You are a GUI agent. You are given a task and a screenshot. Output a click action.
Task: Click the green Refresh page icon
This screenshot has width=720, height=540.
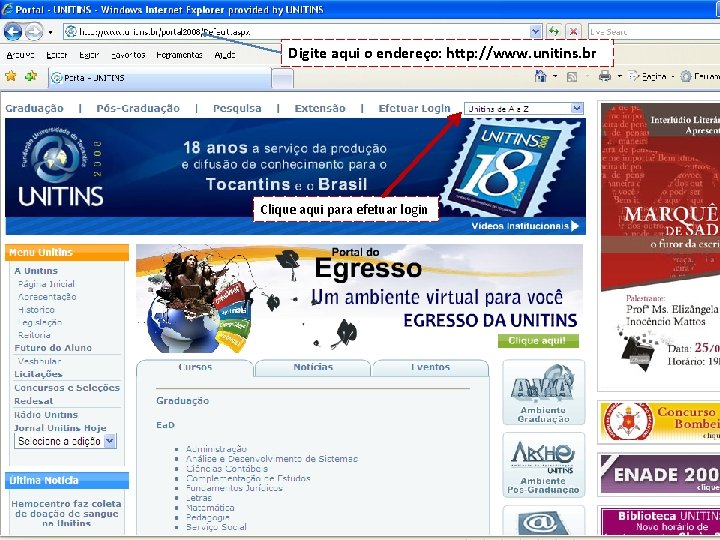point(554,32)
